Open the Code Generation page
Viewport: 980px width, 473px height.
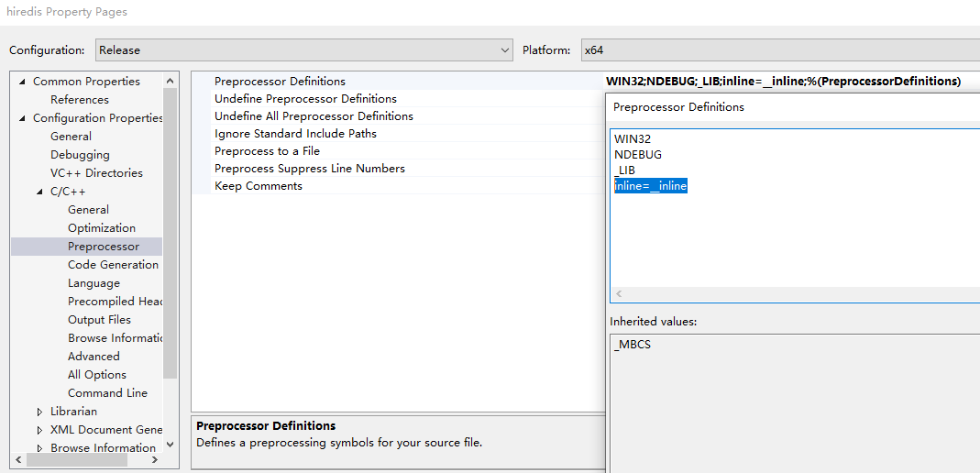pos(113,265)
